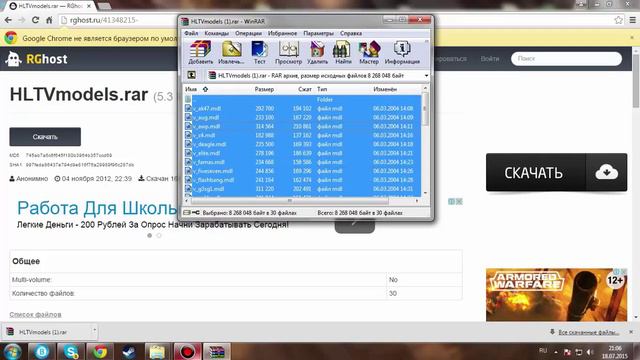Select file v_famas.mdl in the archive
640x360 pixels.
[302, 162]
